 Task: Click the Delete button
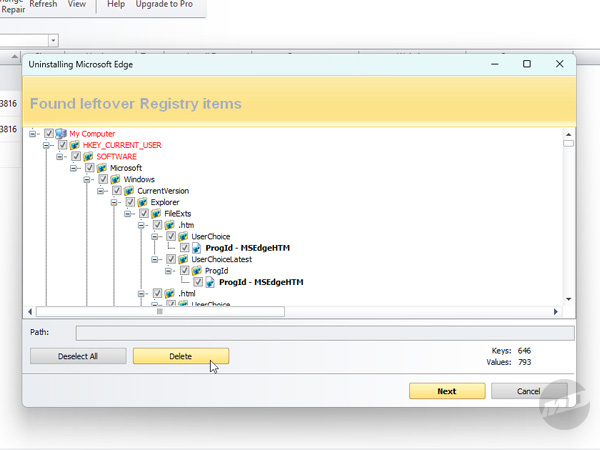click(x=180, y=356)
